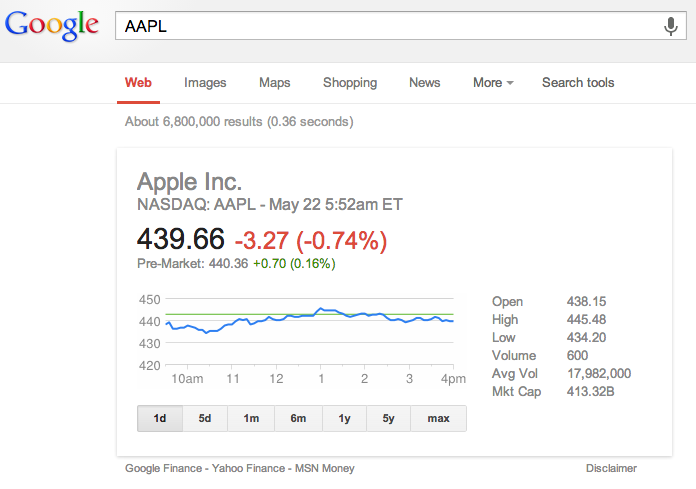696x489 pixels.
Task: Switch the chart to 5d range
Action: click(x=205, y=418)
